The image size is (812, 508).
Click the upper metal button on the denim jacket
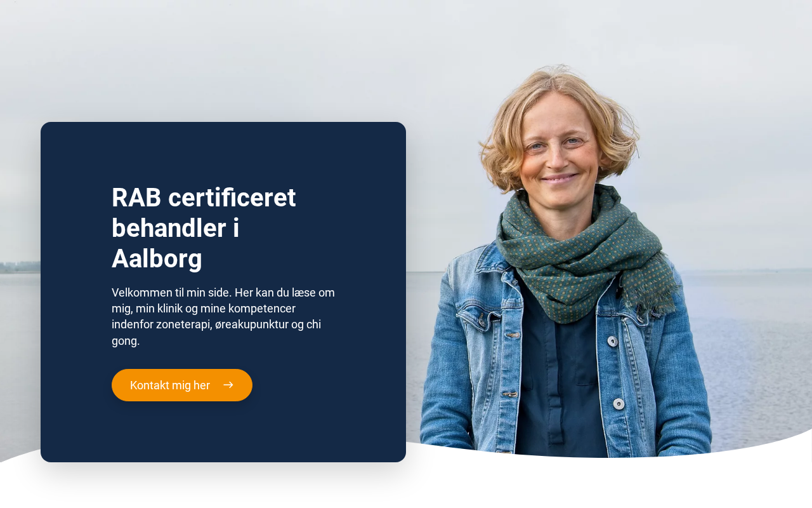point(613,342)
